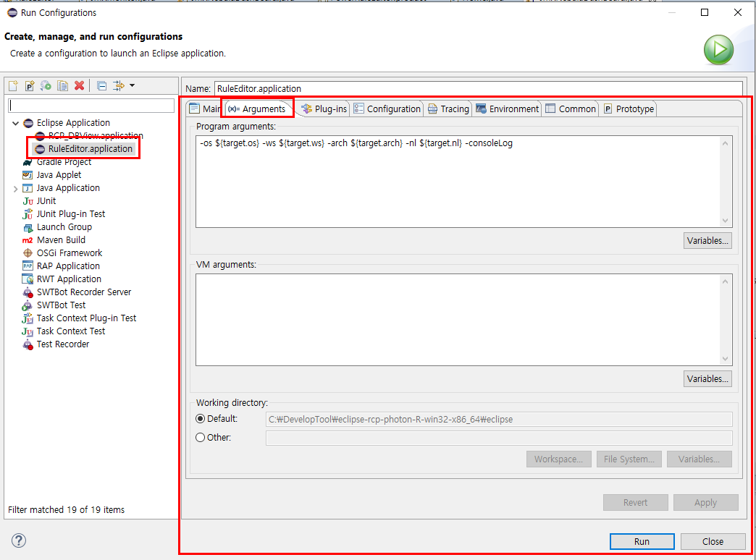Image resolution: width=756 pixels, height=560 pixels.
Task: Click Export launch configuration icon
Action: tap(46, 86)
